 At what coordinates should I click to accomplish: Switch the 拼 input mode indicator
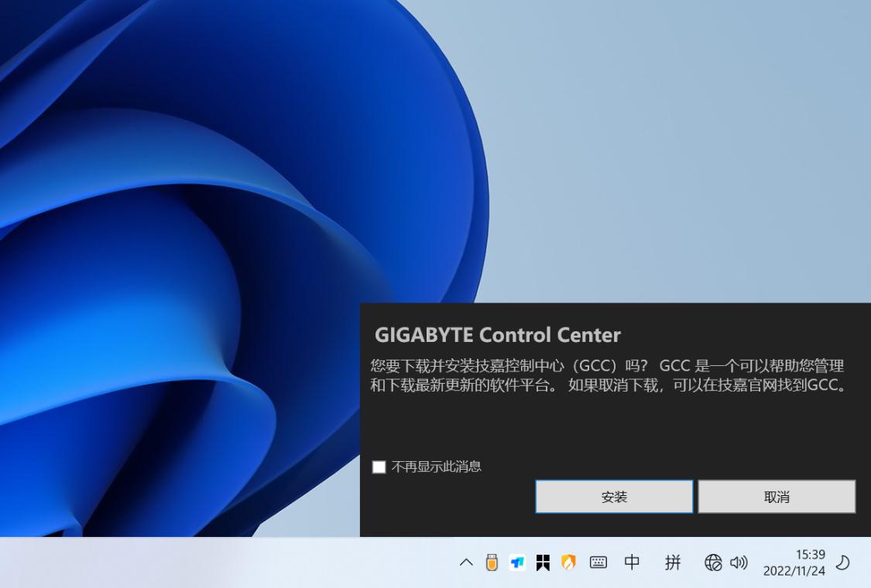click(x=673, y=562)
